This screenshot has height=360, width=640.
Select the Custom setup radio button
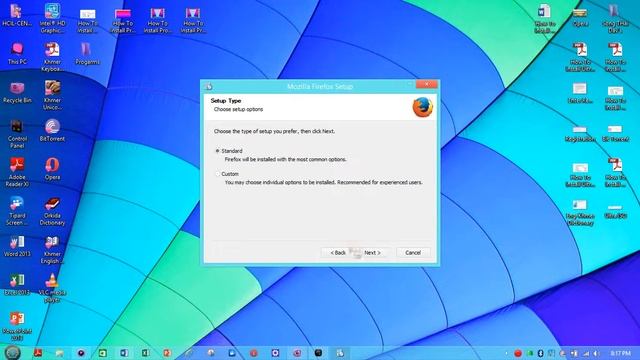click(218, 173)
